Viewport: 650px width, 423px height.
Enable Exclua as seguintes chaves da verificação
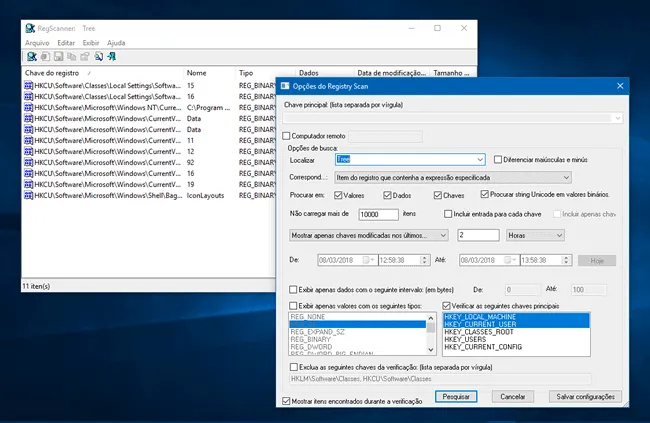[293, 367]
